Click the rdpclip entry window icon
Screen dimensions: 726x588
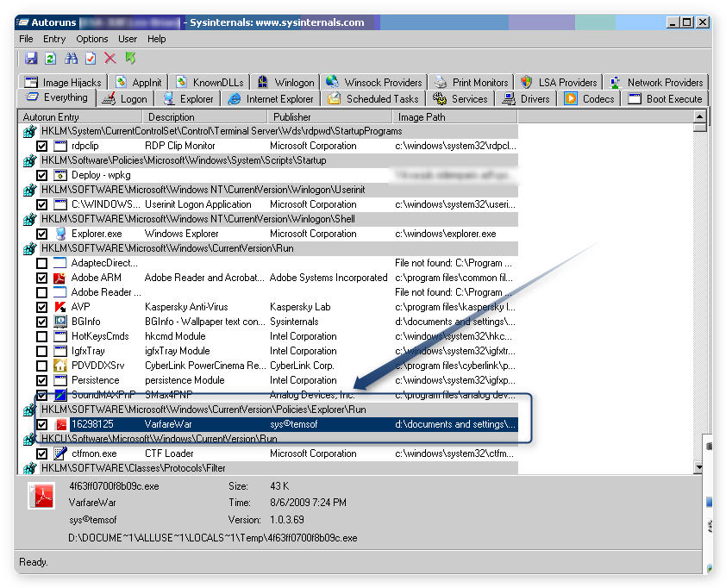pyautogui.click(x=59, y=146)
